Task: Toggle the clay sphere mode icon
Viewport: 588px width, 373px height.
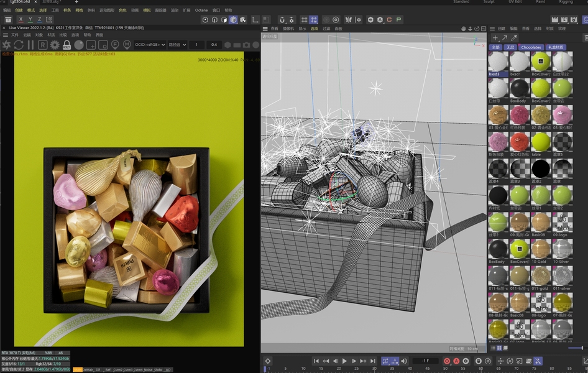Action: point(79,45)
